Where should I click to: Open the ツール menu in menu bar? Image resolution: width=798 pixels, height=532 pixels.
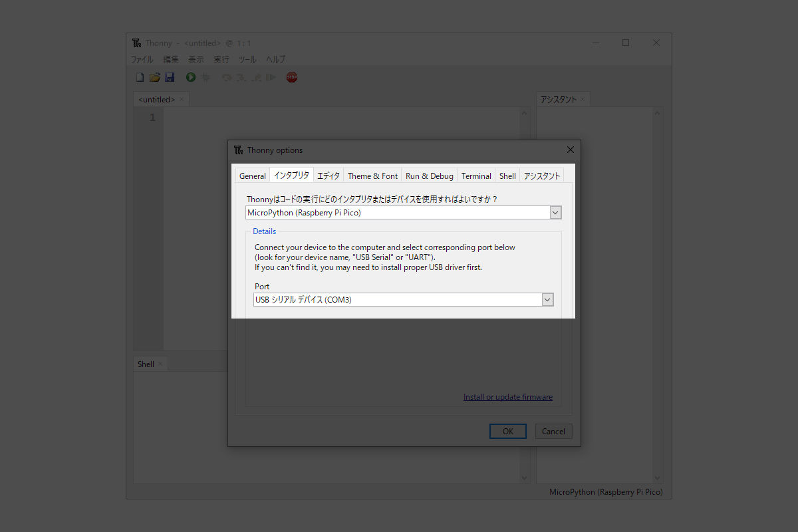point(247,59)
